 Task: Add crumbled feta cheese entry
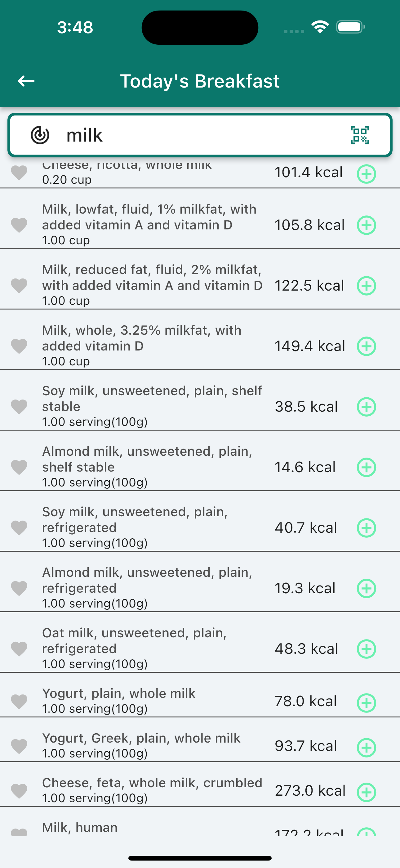pyautogui.click(x=366, y=792)
